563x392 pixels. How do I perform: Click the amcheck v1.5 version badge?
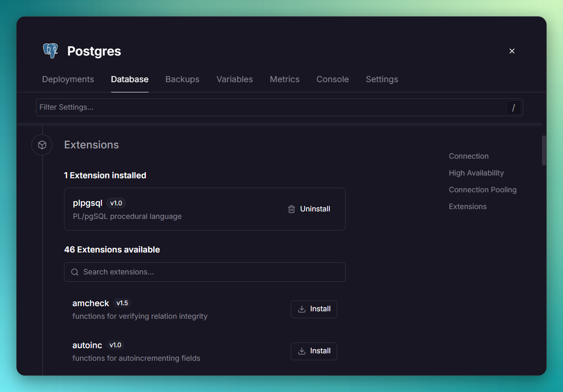pyautogui.click(x=122, y=303)
